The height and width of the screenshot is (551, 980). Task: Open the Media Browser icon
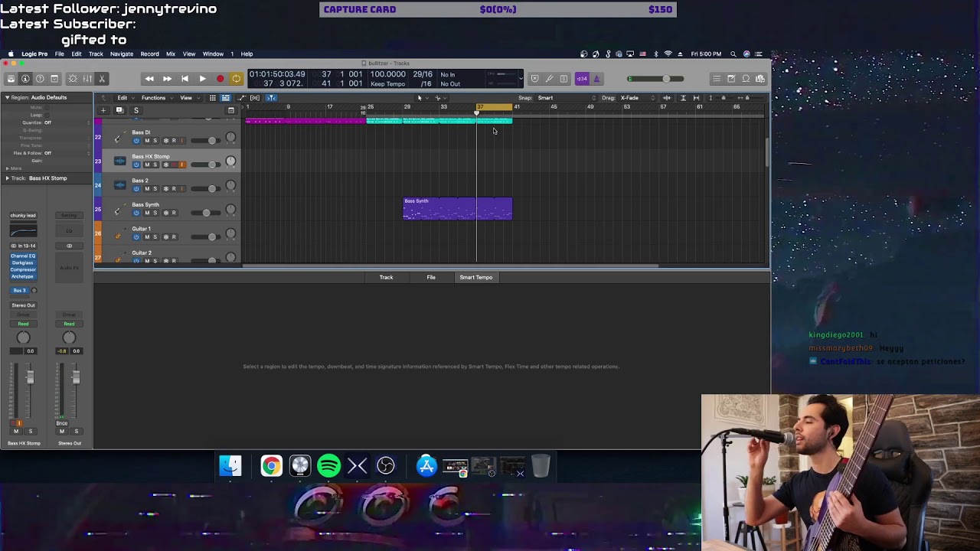pos(760,79)
